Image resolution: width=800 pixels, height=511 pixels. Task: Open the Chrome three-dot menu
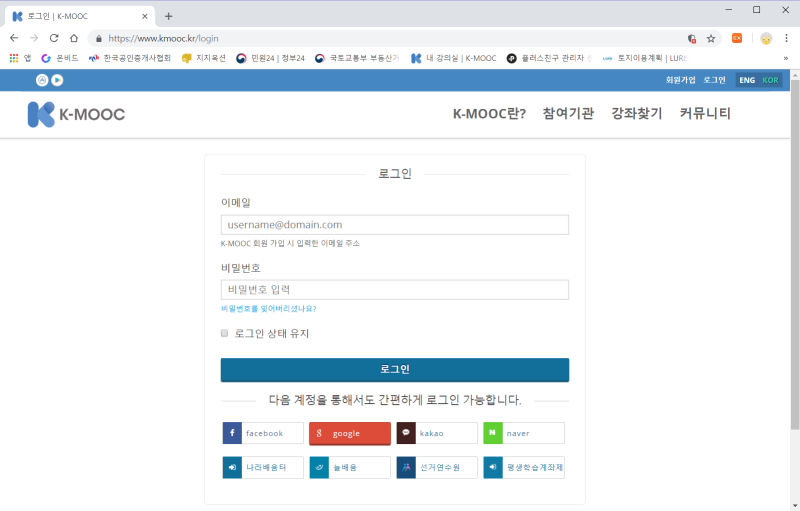click(x=786, y=38)
